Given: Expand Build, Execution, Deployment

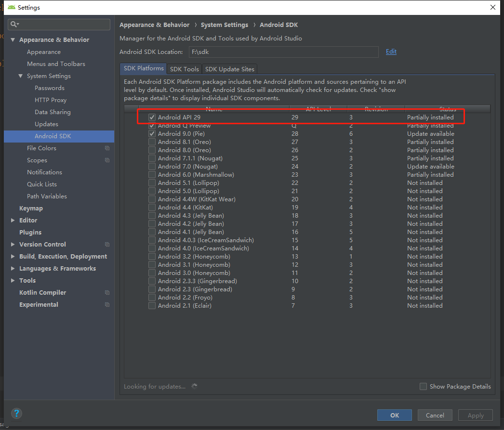Looking at the screenshot, I should tap(13, 256).
